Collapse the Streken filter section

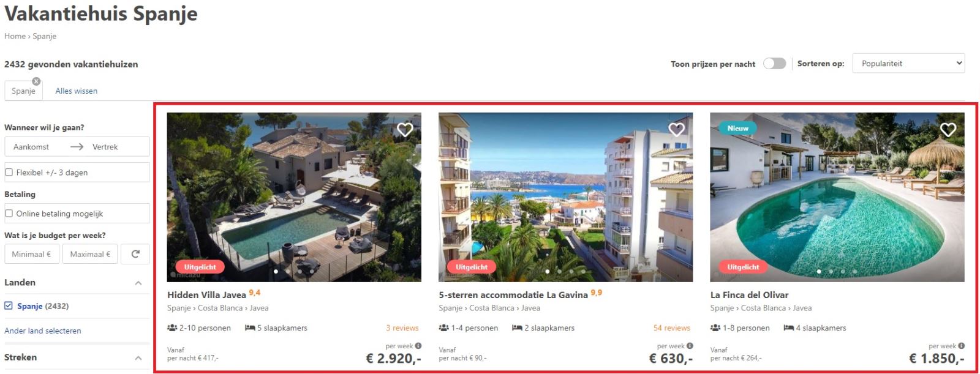pyautogui.click(x=138, y=357)
